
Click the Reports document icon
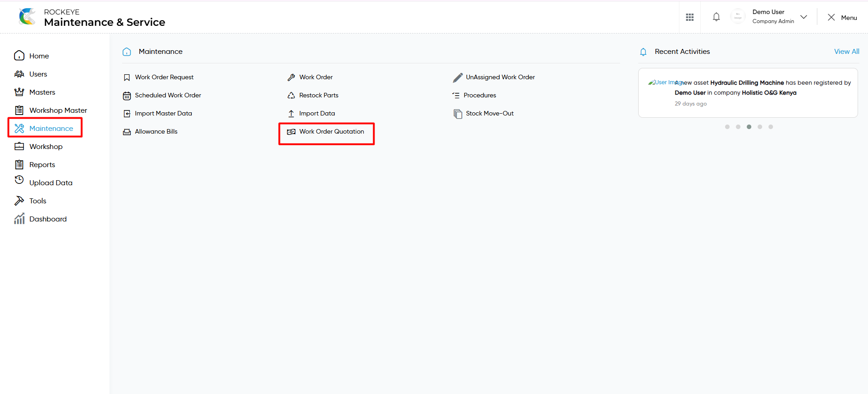click(x=19, y=164)
